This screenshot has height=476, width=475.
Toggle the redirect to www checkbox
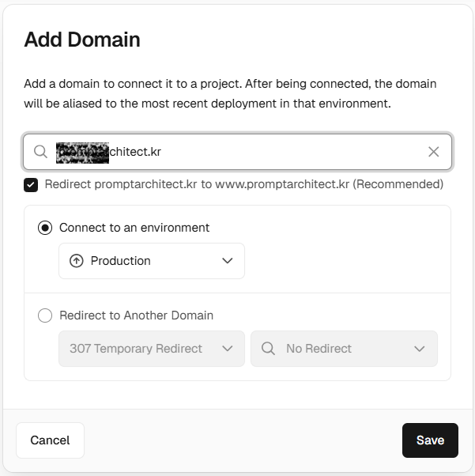click(x=31, y=185)
